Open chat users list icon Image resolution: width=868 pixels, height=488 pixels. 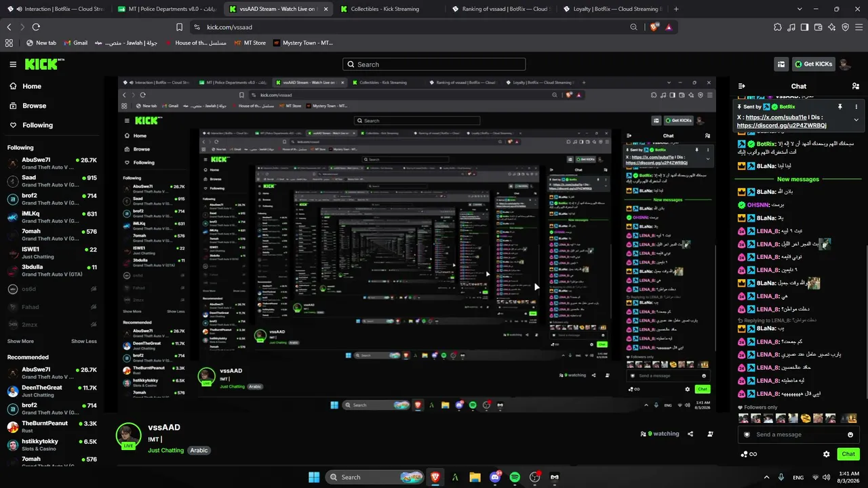856,86
